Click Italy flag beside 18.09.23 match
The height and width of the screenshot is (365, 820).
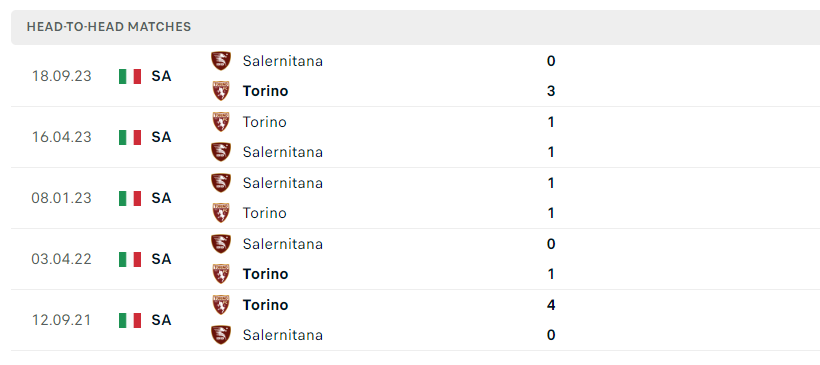[x=130, y=76]
